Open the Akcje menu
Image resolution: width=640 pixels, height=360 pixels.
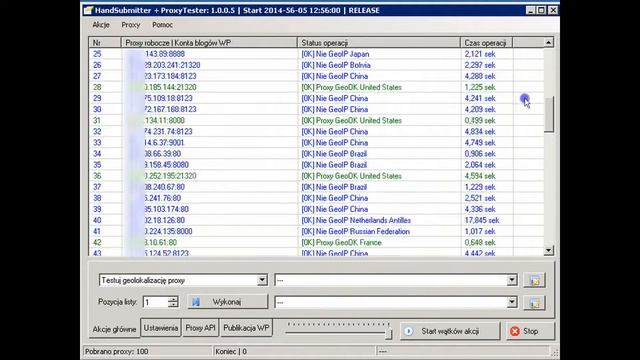(x=101, y=25)
